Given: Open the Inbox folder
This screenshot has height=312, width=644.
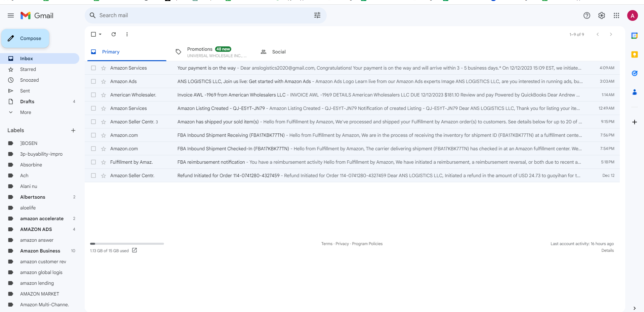Looking at the screenshot, I should (x=40, y=58).
